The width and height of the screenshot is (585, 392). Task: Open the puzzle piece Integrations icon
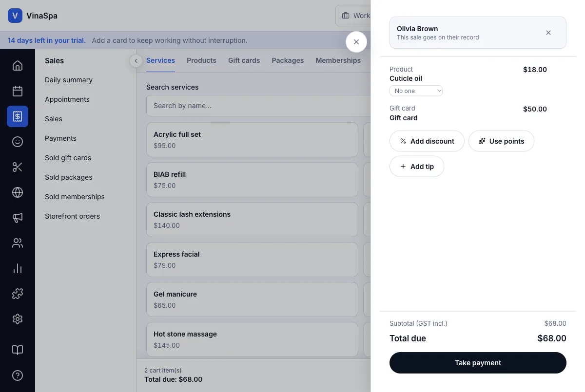pos(18,294)
